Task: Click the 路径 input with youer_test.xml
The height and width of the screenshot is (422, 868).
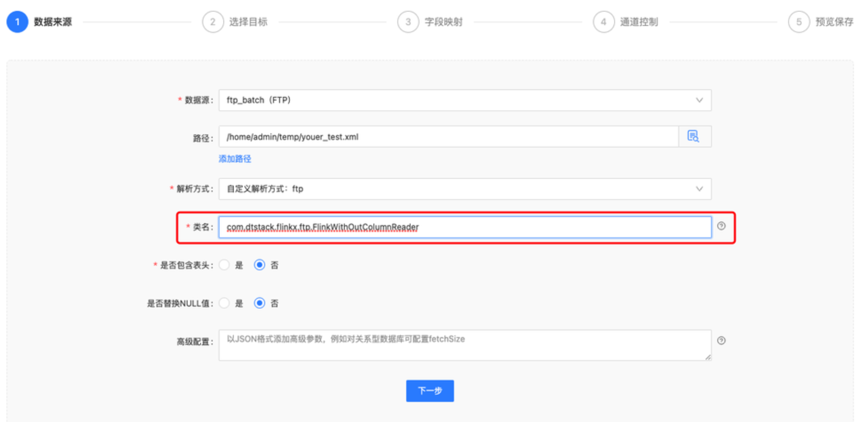Action: point(449,137)
